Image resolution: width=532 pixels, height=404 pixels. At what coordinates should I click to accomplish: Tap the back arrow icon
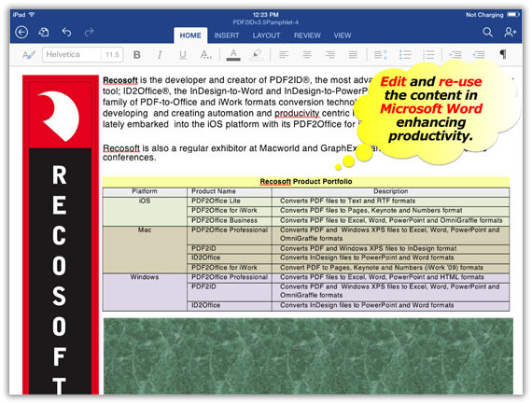pos(21,33)
